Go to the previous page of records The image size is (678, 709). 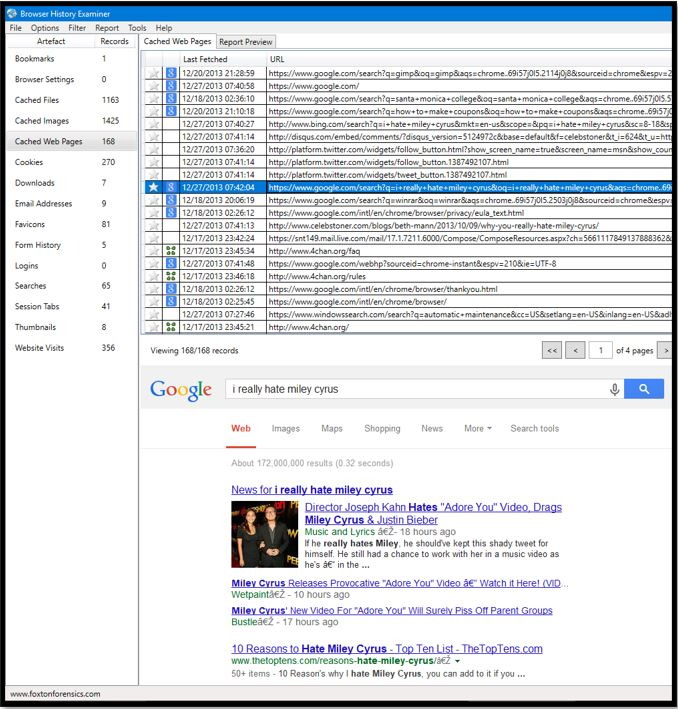[x=575, y=350]
